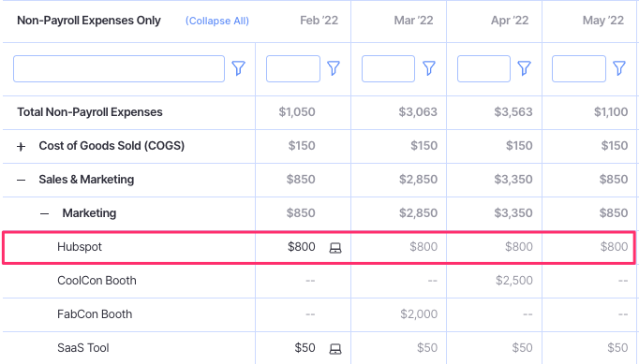The width and height of the screenshot is (639, 364).
Task: Click CoolCon Booth's $2,500 cell in Apr '22
Action: point(514,281)
